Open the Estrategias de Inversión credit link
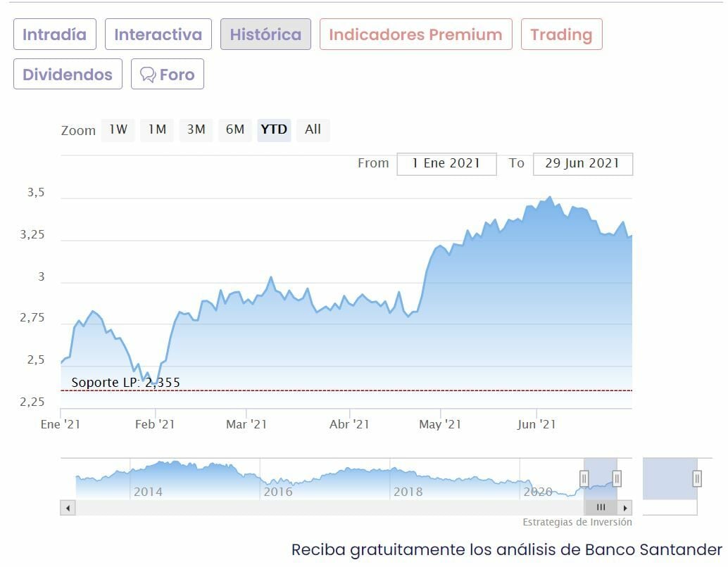The height and width of the screenshot is (567, 728). tap(577, 522)
